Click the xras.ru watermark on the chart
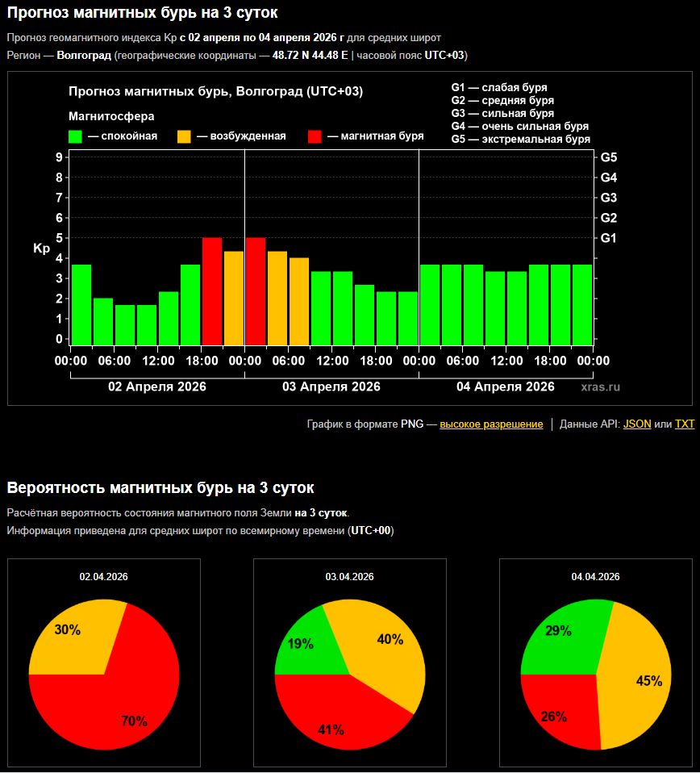 [x=601, y=387]
